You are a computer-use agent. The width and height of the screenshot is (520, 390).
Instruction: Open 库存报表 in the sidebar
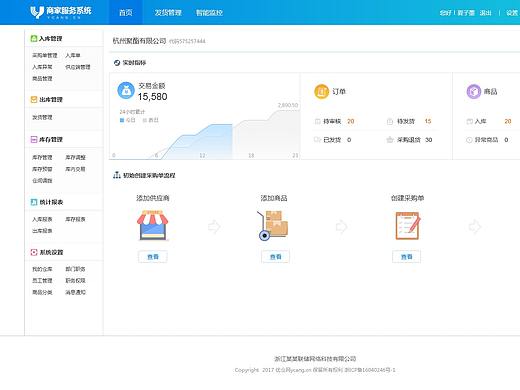click(75, 219)
